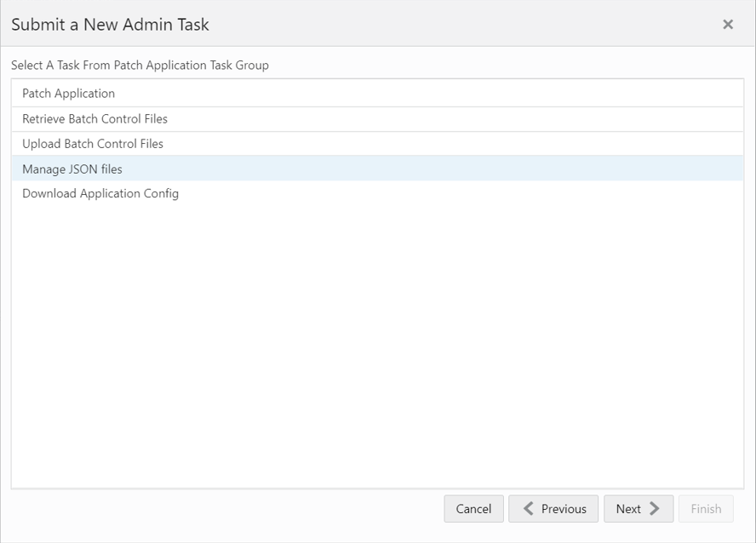Dismiss dialog using the X icon

[x=728, y=25]
